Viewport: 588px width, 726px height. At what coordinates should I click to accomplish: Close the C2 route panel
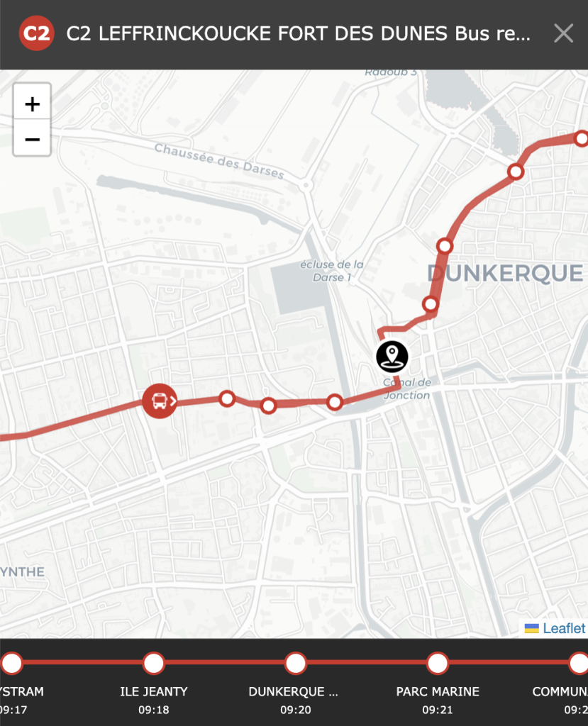563,33
